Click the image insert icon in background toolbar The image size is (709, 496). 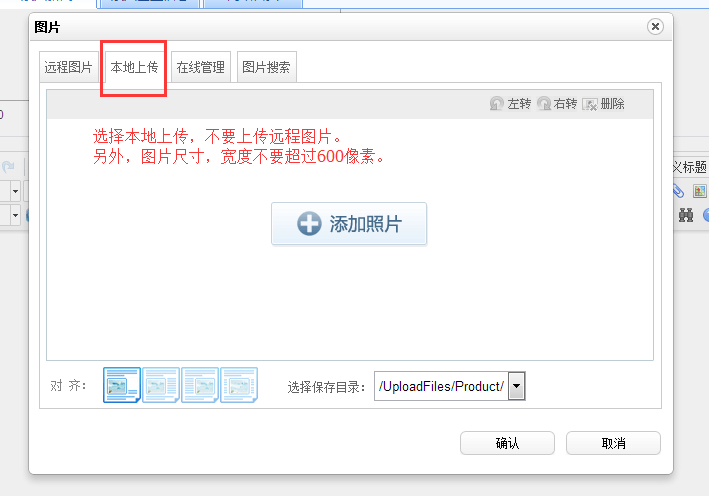pos(700,190)
